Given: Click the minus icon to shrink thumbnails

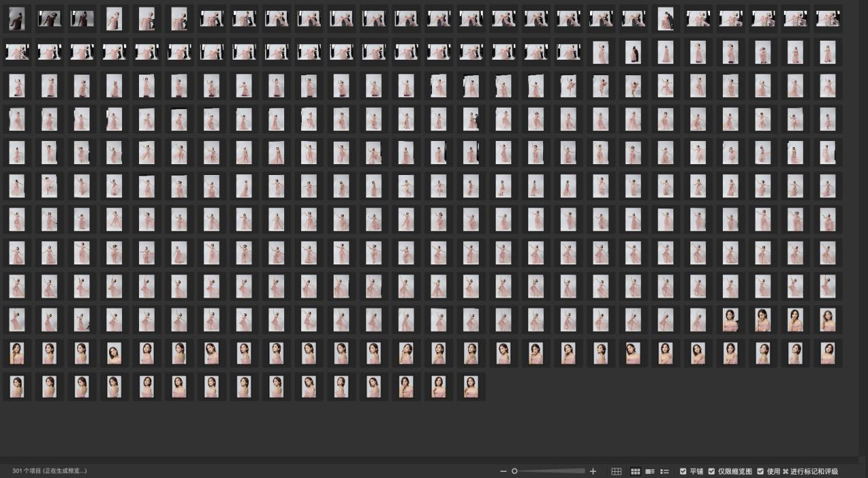Looking at the screenshot, I should coord(503,471).
